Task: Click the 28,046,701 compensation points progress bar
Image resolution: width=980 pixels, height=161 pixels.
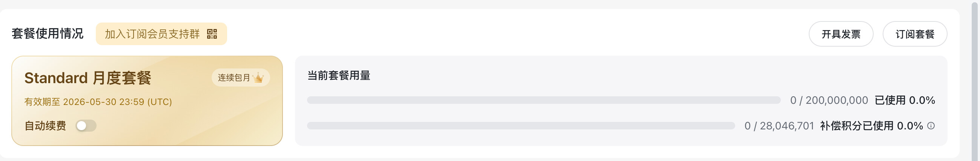Action: coord(521,126)
